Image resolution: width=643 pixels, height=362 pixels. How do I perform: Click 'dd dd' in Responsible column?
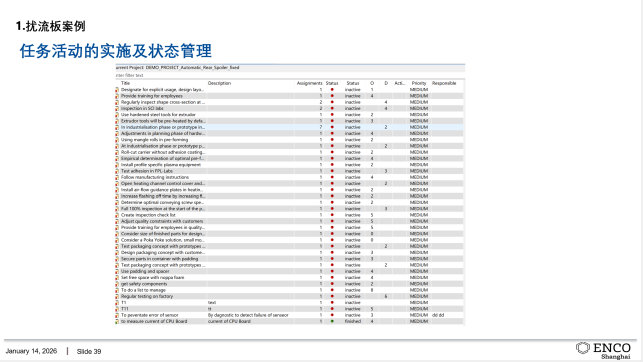click(x=438, y=315)
